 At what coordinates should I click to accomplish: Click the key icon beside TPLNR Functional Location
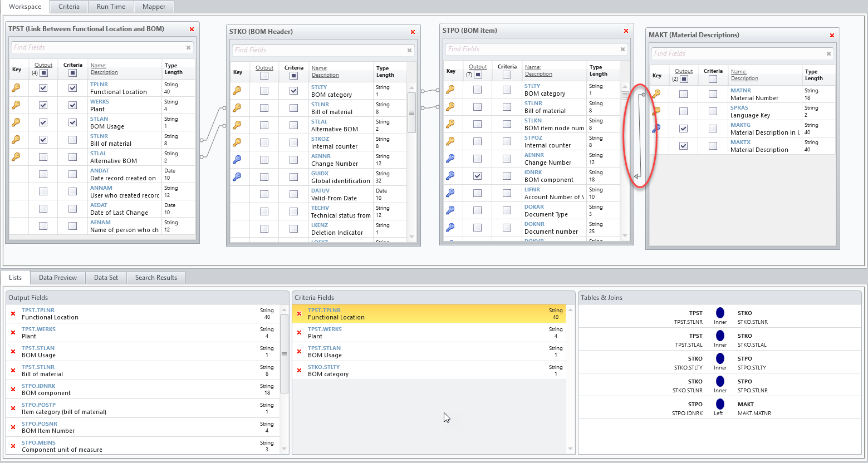[x=17, y=88]
